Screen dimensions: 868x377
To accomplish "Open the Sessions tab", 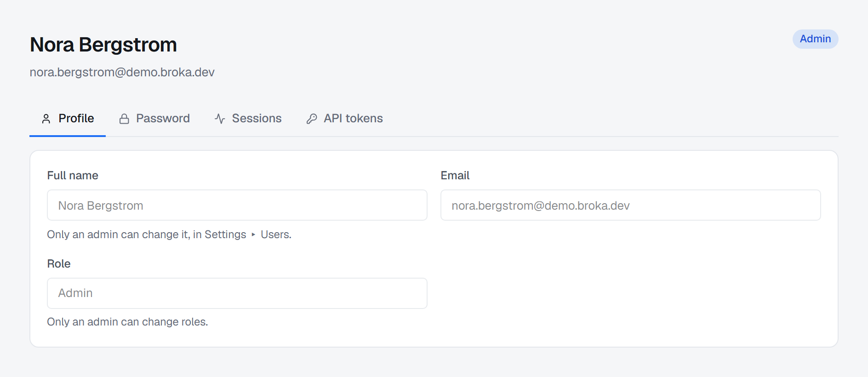I will pyautogui.click(x=248, y=119).
